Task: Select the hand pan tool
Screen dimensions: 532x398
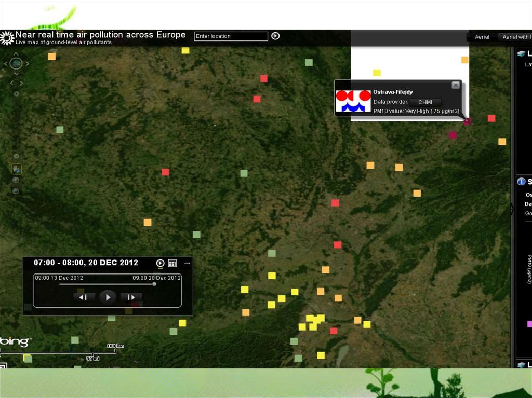Action: click(16, 169)
